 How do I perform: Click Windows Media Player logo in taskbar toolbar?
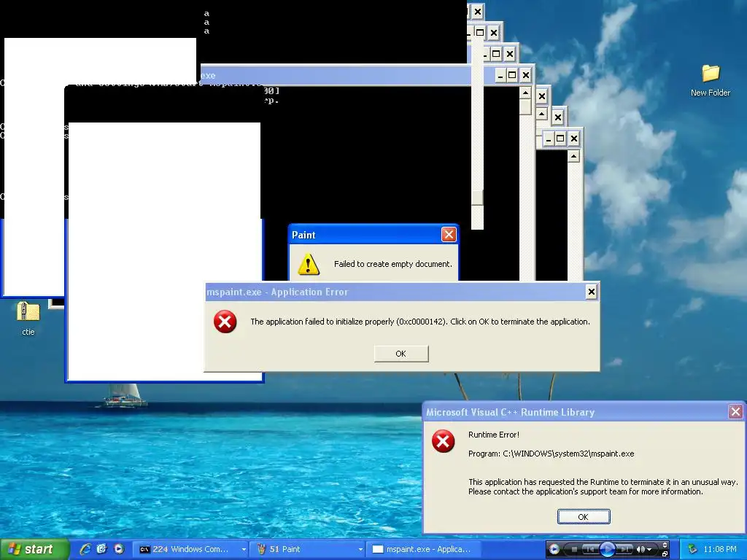click(554, 549)
